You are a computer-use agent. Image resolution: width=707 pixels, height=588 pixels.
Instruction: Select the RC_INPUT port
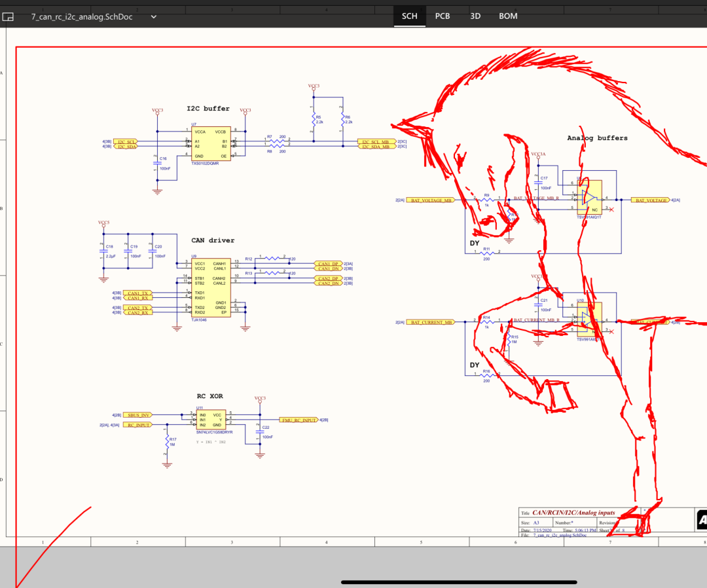pos(137,425)
